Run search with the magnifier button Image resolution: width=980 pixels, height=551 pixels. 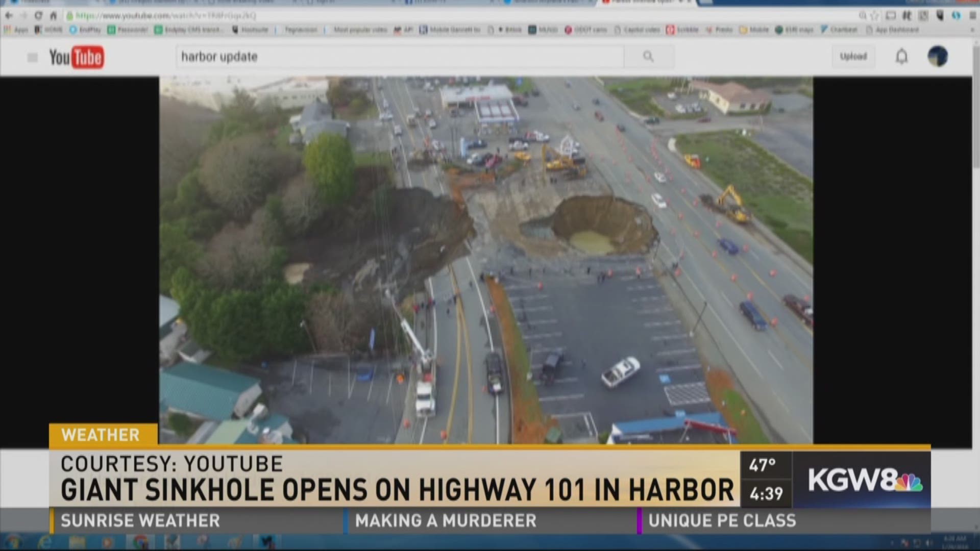click(649, 57)
